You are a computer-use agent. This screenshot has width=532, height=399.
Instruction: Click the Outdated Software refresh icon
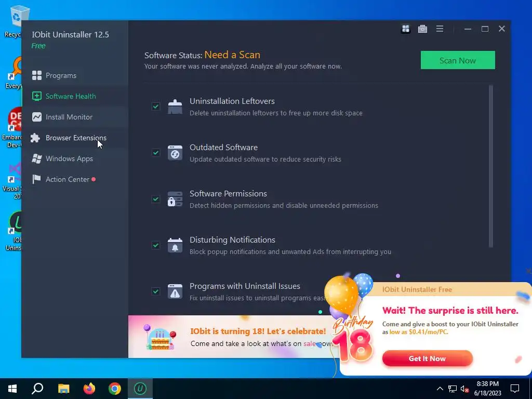pyautogui.click(x=175, y=153)
